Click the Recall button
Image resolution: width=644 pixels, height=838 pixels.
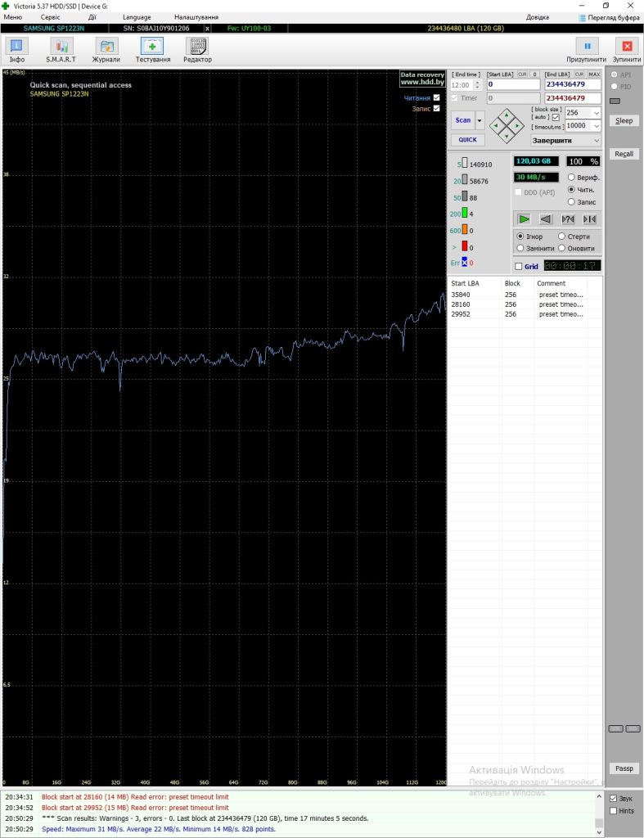point(624,154)
